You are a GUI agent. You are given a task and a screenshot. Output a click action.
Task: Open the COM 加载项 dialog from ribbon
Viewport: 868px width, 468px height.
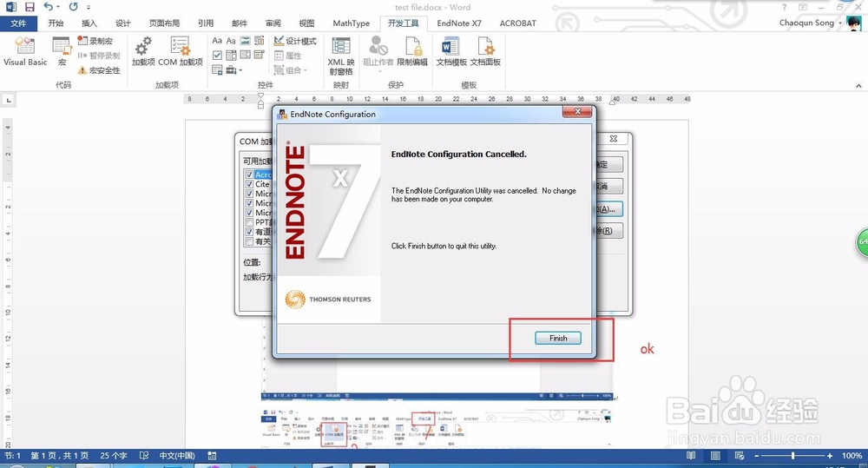click(181, 51)
